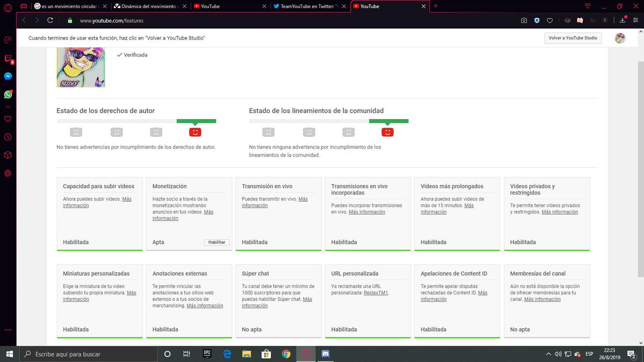Viewport: 644px width, 362px height.
Task: Open the account avatar menu
Action: [620, 38]
